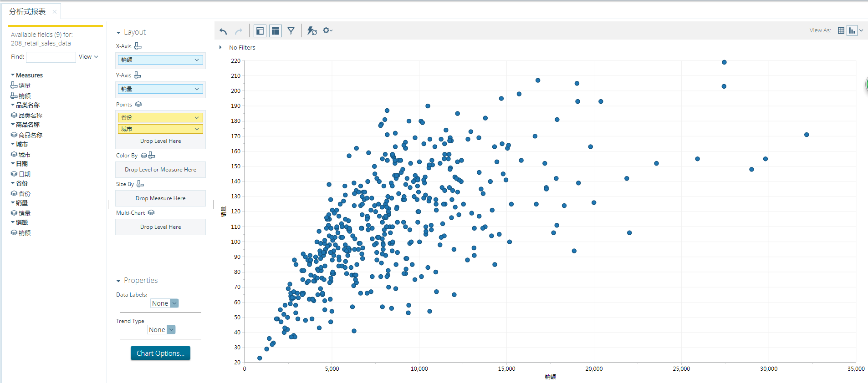Image resolution: width=868 pixels, height=383 pixels.
Task: Toggle the filters pane funnel icon
Action: (291, 31)
